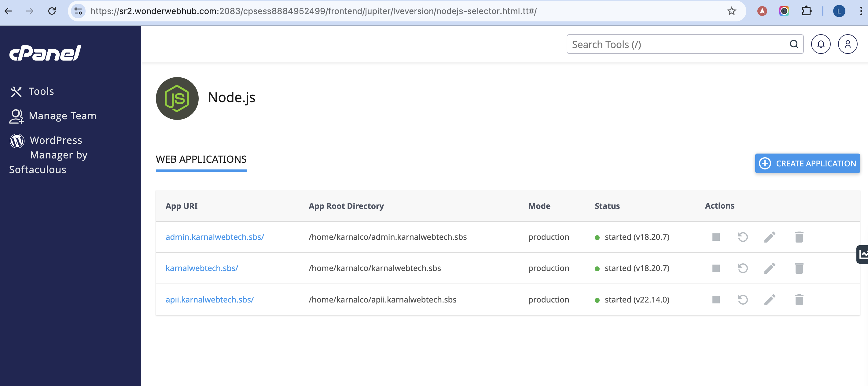
Task: Open the statistics side panel icon
Action: click(x=862, y=254)
